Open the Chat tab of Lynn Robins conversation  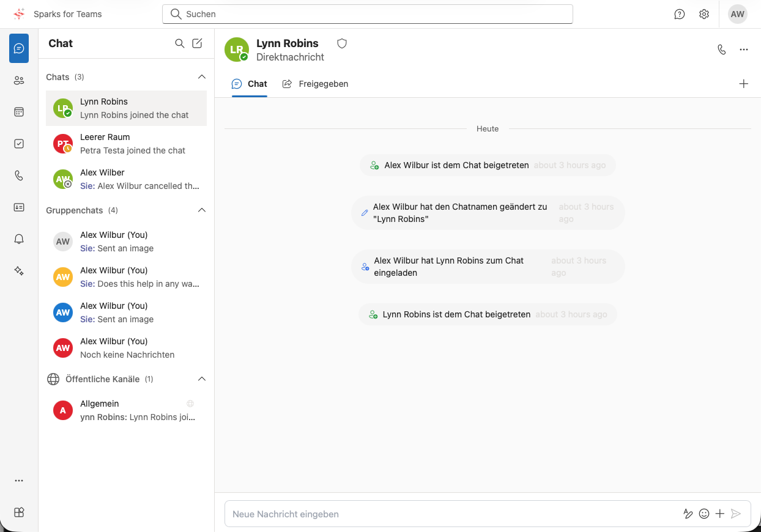[249, 84]
